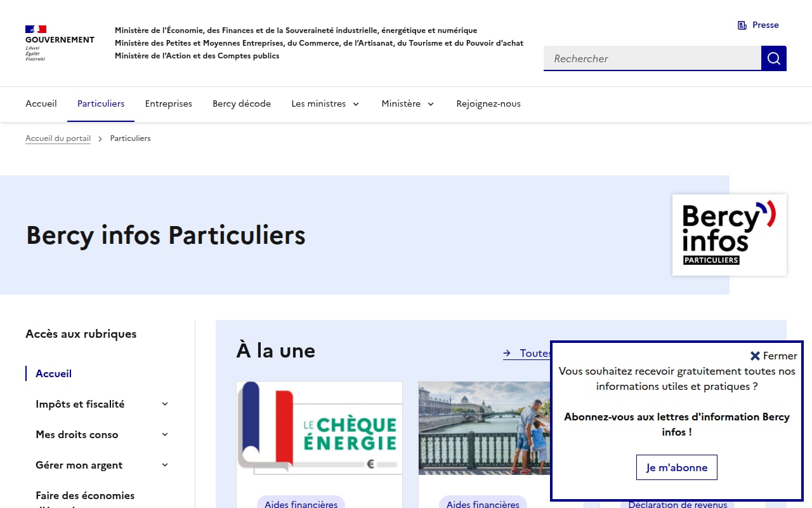Close the newsletter popup via Fermer
The height and width of the screenshot is (508, 812).
click(773, 356)
